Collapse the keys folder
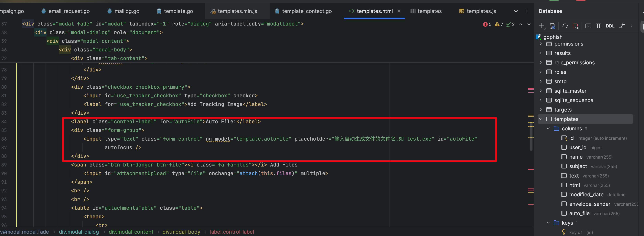This screenshot has width=644, height=236. pos(548,223)
